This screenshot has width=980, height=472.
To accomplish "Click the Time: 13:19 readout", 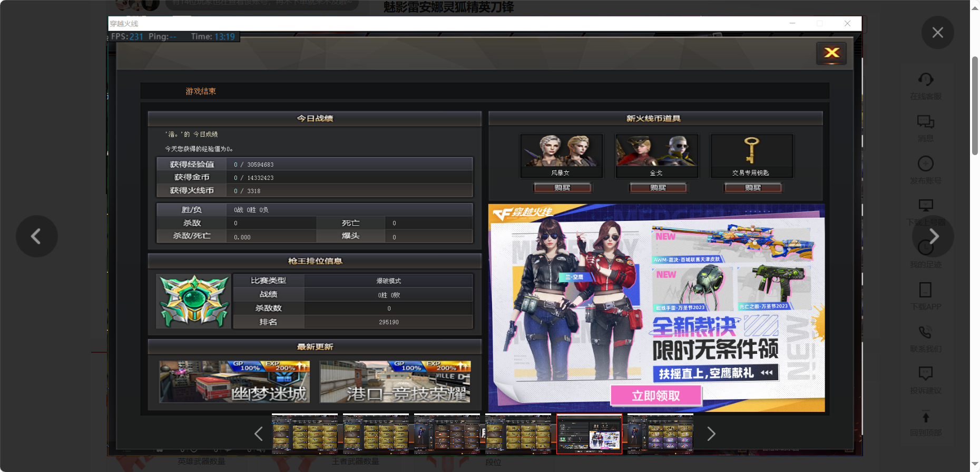I will 213,36.
